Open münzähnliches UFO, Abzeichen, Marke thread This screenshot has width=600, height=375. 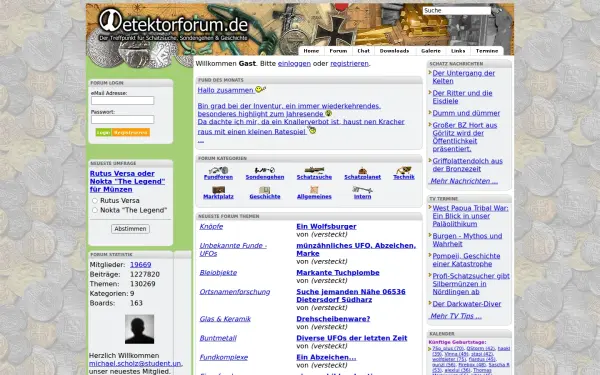point(356,249)
